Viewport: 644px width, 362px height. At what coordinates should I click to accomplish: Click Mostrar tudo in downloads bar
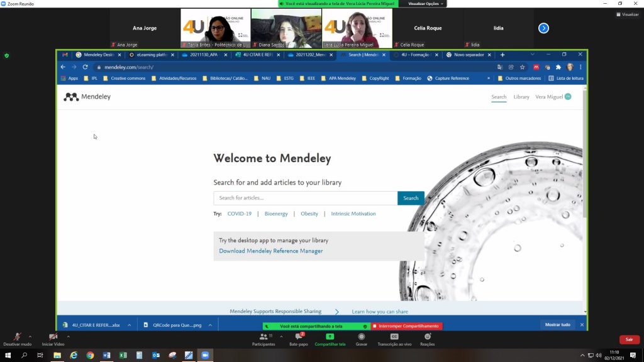click(x=557, y=325)
